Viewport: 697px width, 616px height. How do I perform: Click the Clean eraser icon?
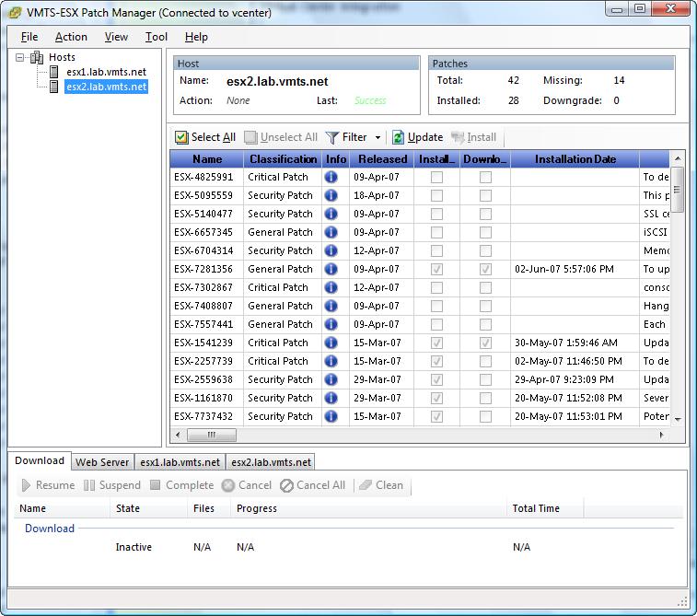coord(366,485)
